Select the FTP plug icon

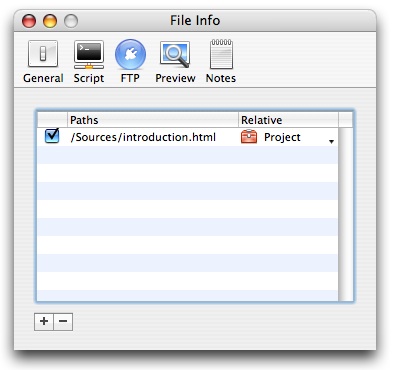130,55
